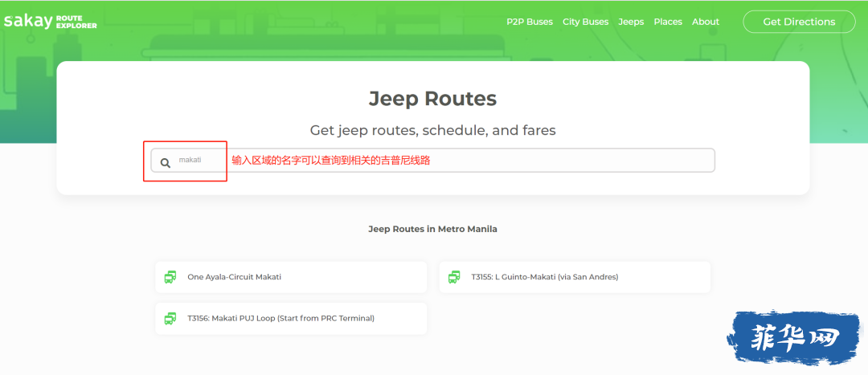Screen dimensions: 868x375
Task: Focus the jeep route search field
Action: pyautogui.click(x=433, y=161)
